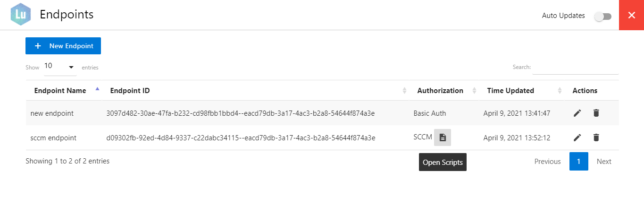Delete the sccm endpoint row

596,137
